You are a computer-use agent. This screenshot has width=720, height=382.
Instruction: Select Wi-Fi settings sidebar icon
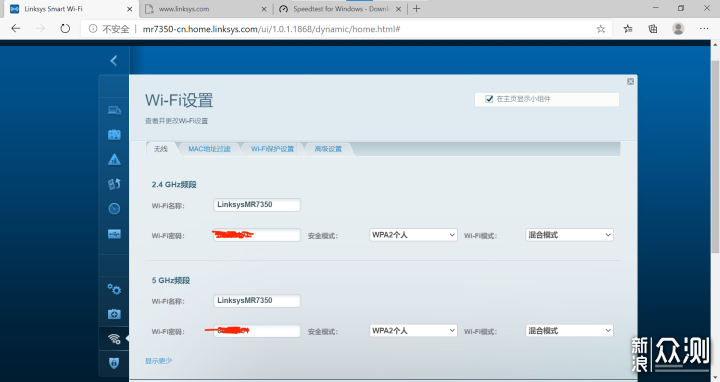click(x=114, y=339)
